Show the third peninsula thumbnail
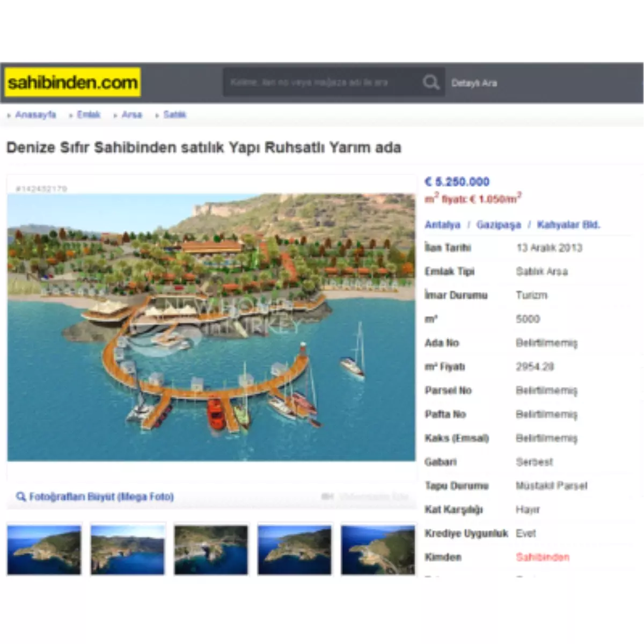The height and width of the screenshot is (644, 644). (211, 550)
